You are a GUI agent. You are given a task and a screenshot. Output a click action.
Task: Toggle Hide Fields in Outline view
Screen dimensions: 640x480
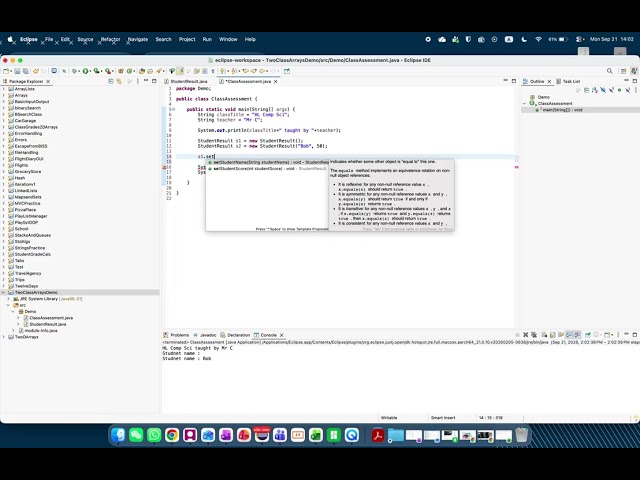click(x=603, y=90)
